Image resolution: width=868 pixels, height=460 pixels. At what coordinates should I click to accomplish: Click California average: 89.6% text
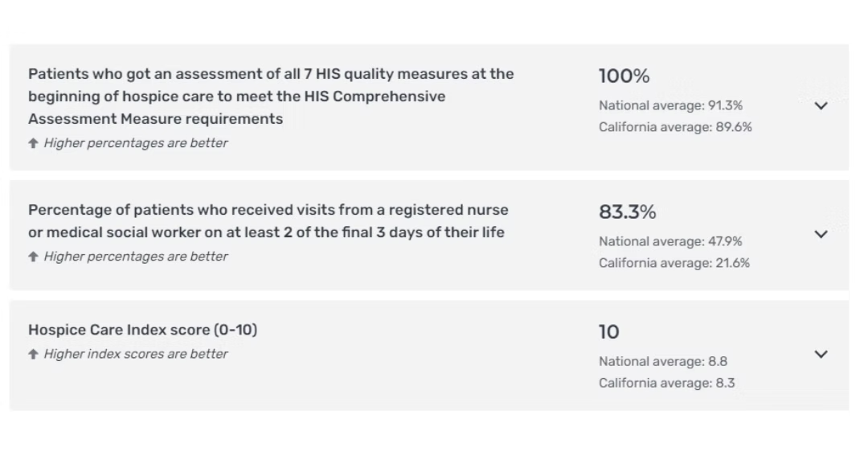point(675,127)
